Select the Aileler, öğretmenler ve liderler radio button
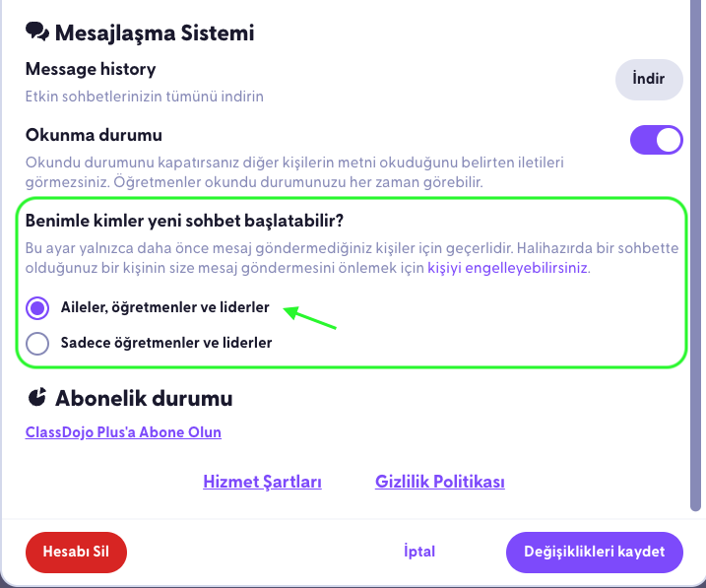Screen dimensions: 706x588 pos(37,308)
